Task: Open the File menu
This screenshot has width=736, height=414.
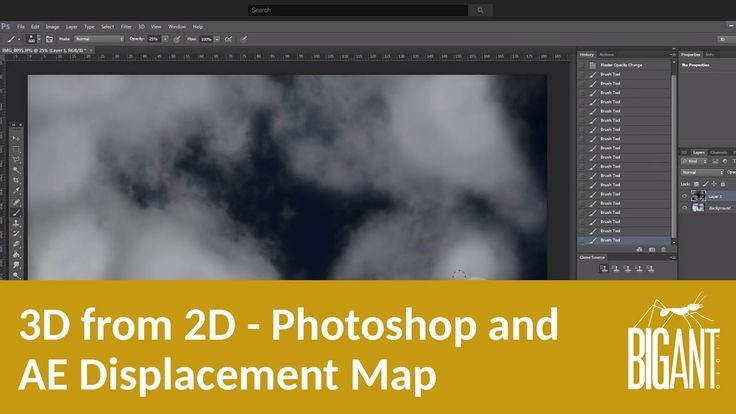Action: pyautogui.click(x=21, y=27)
